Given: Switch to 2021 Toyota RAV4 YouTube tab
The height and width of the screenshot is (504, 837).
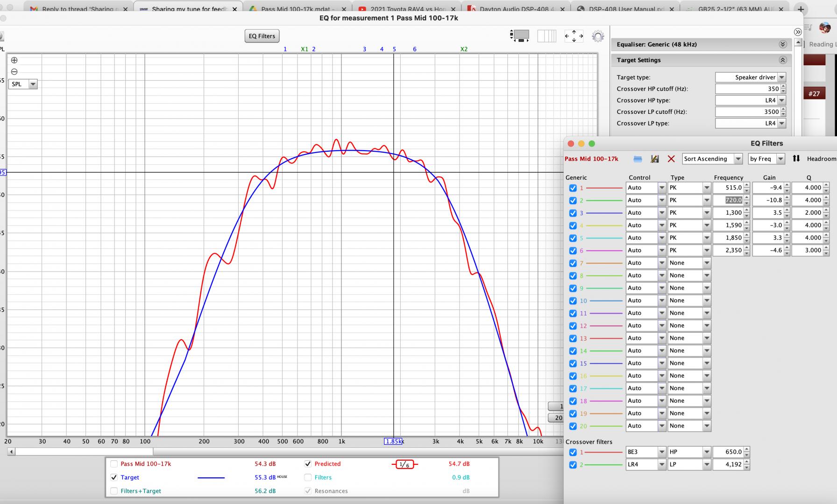Looking at the screenshot, I should tap(406, 9).
